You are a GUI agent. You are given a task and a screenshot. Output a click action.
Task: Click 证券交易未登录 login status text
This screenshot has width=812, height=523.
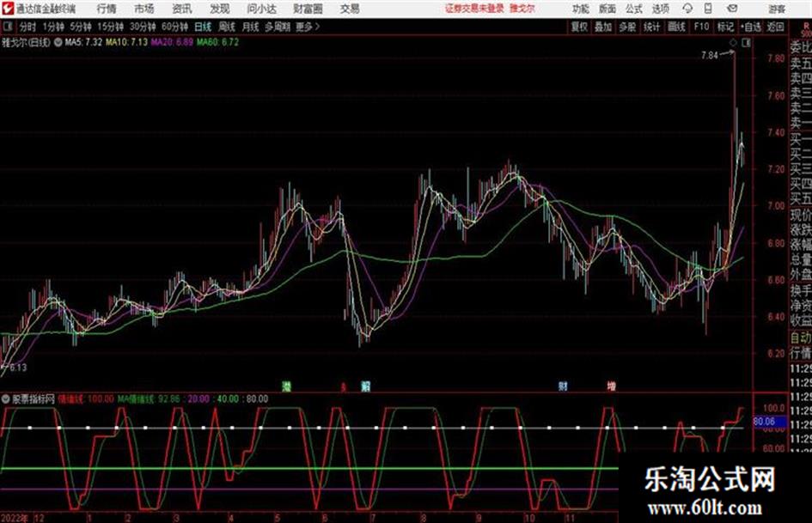[474, 9]
